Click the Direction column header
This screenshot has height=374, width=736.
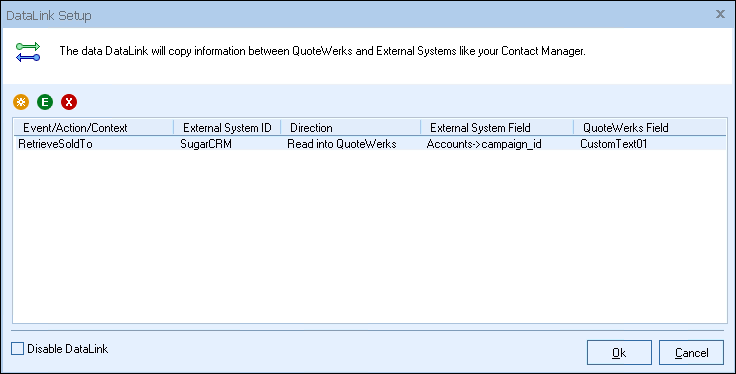(x=351, y=128)
